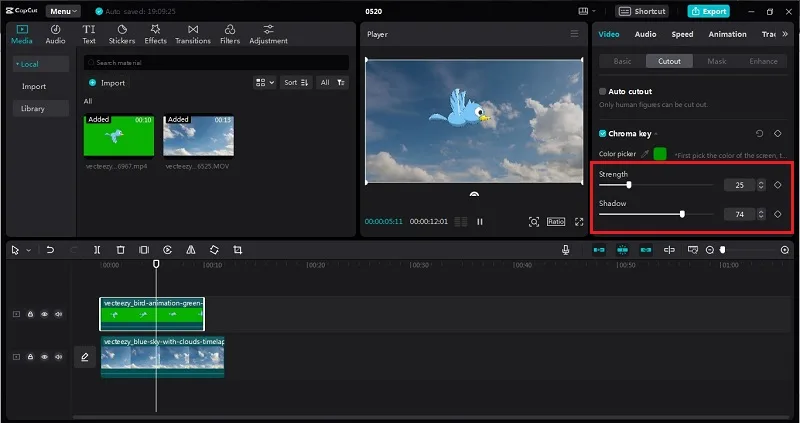Pause the video playback
Screen dimensions: 800x423
coord(480,221)
